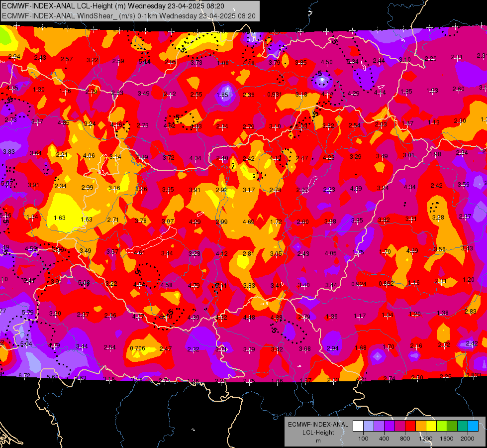Select the grid value 1.38
487x448 pixels.
click(443, 313)
